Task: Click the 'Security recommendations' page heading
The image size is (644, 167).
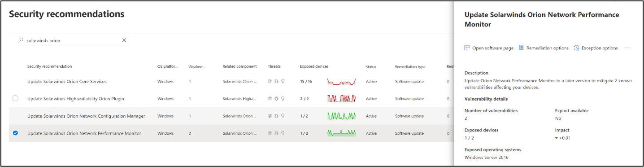Action: [66, 14]
